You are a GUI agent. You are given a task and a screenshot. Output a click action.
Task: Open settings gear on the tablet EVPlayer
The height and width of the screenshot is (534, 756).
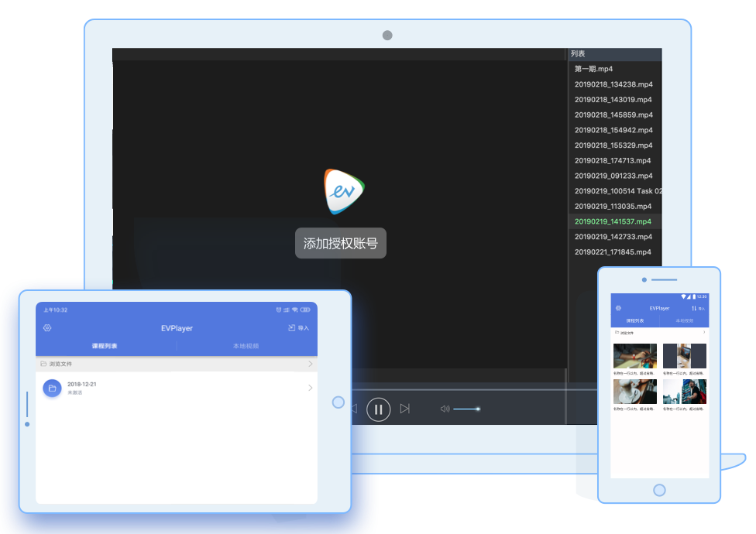click(x=47, y=328)
